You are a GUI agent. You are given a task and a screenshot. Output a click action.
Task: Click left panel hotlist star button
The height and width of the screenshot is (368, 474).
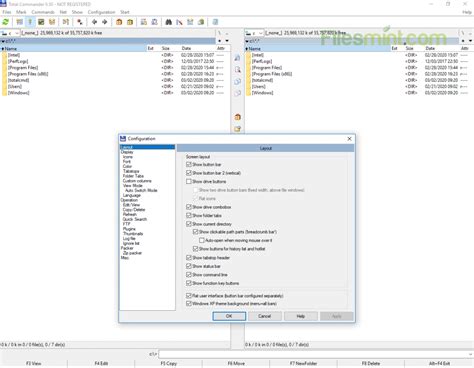point(219,41)
